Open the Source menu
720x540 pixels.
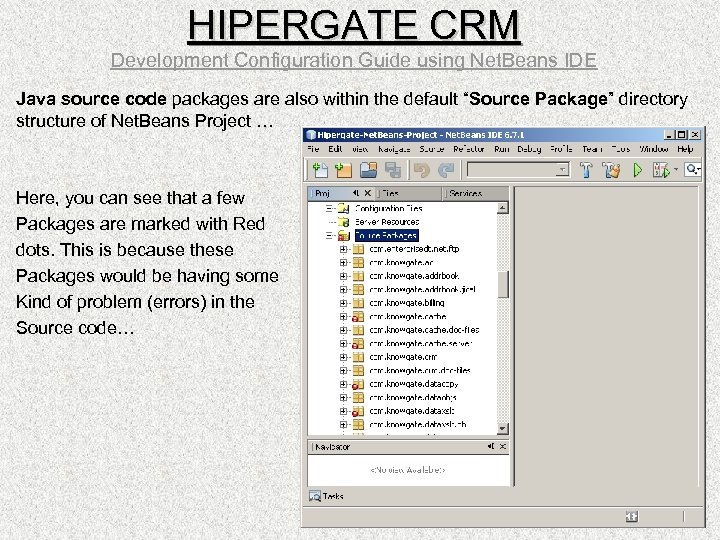tap(432, 149)
